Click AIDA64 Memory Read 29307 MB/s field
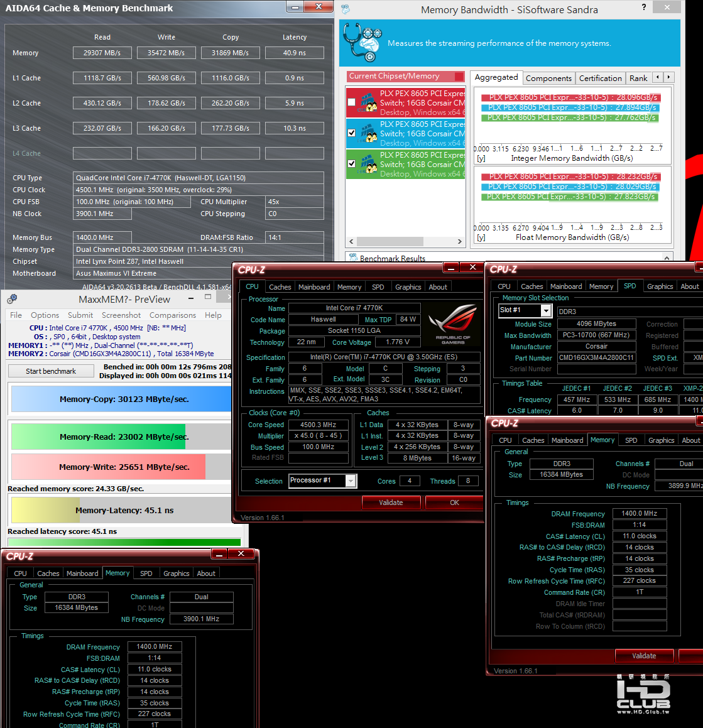This screenshot has height=728, width=703. point(102,53)
